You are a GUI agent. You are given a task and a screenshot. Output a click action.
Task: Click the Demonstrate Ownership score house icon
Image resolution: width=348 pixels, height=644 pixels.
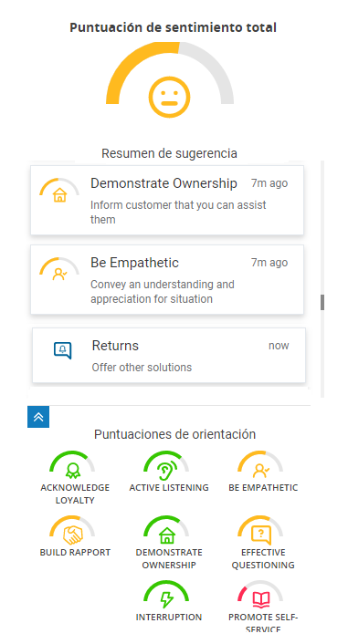[x=167, y=535]
